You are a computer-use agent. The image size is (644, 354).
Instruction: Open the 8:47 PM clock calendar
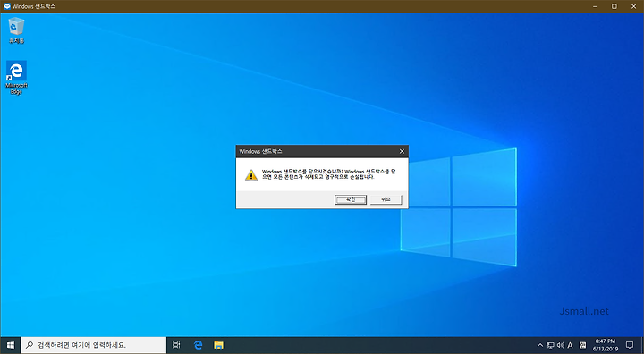coord(606,345)
